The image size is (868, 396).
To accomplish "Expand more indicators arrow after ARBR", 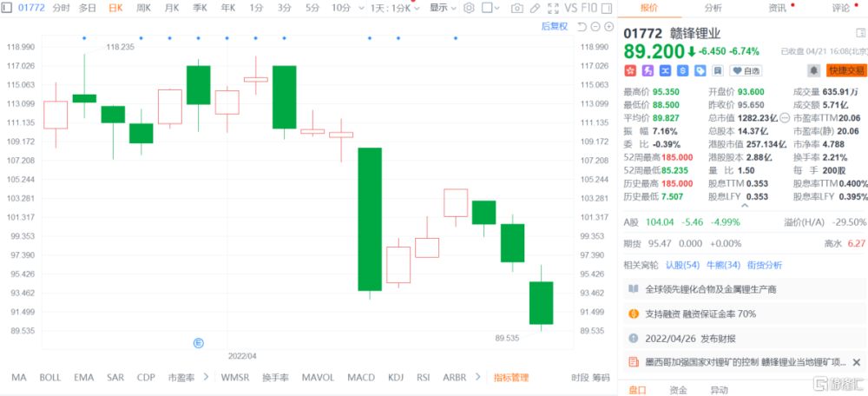I will (x=478, y=378).
